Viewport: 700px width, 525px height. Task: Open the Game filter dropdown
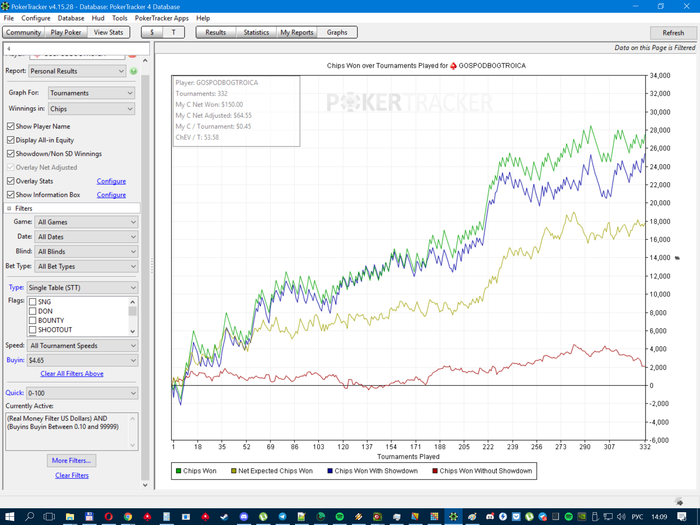[86, 222]
